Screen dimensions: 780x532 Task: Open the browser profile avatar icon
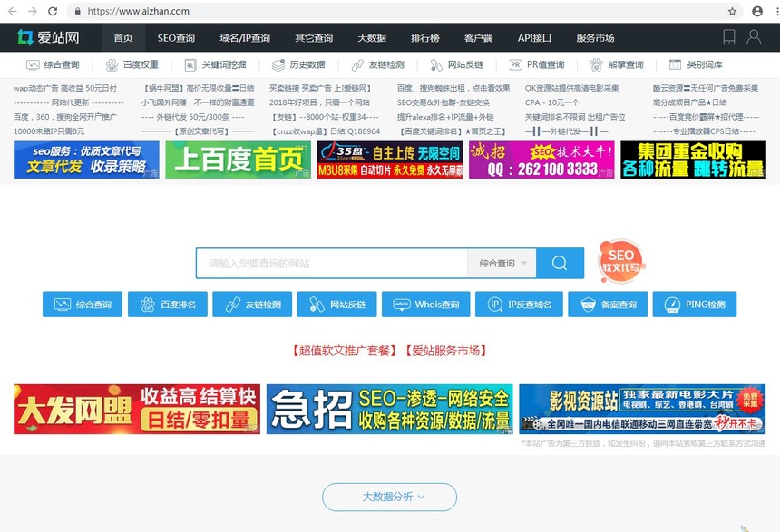757,11
